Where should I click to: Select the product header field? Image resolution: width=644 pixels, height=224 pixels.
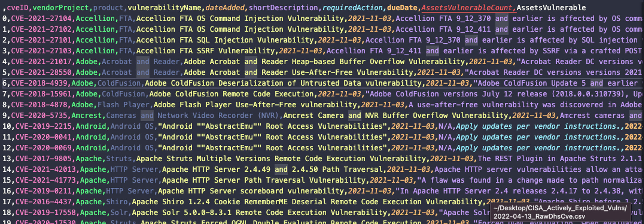108,8
